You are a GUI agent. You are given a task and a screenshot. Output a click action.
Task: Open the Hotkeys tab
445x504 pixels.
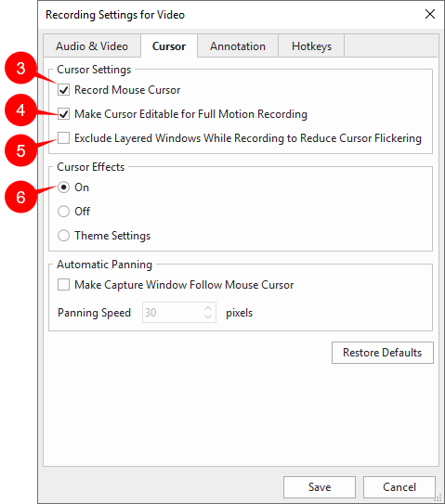(x=311, y=46)
